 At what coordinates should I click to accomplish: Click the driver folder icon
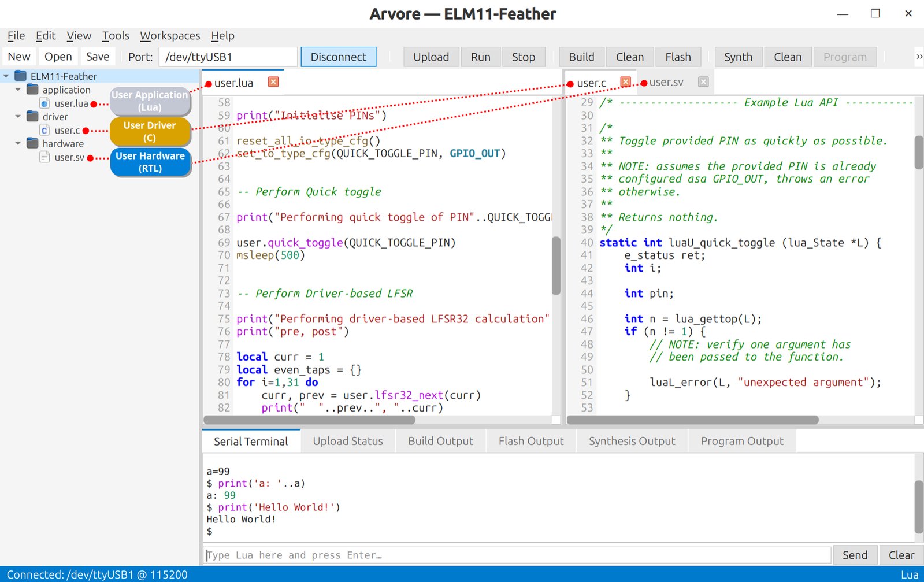[33, 116]
